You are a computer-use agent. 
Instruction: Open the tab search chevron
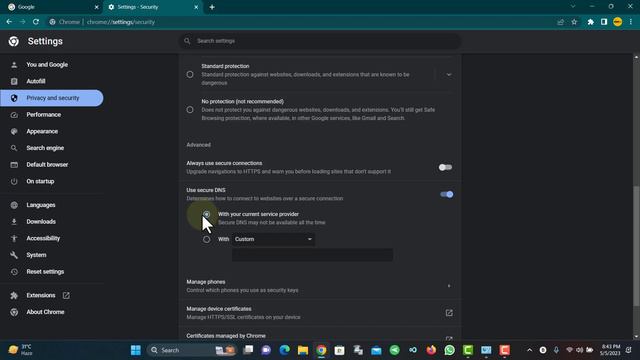[573, 7]
